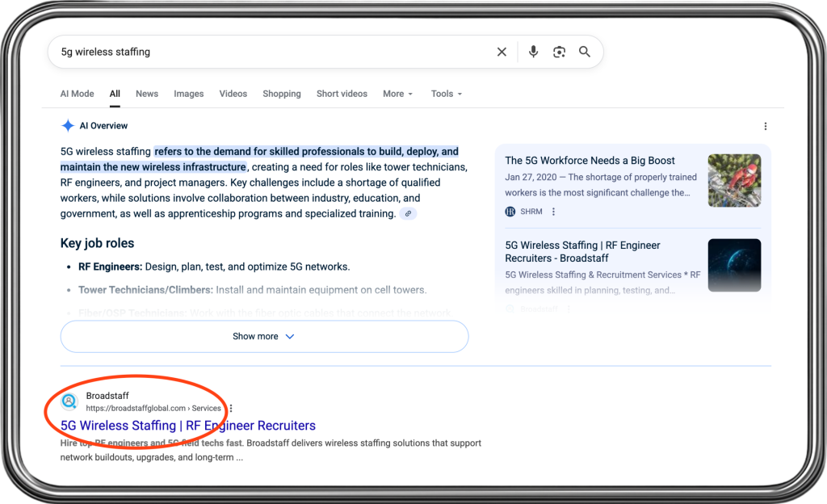Expand the More search filters dropdown

click(397, 94)
